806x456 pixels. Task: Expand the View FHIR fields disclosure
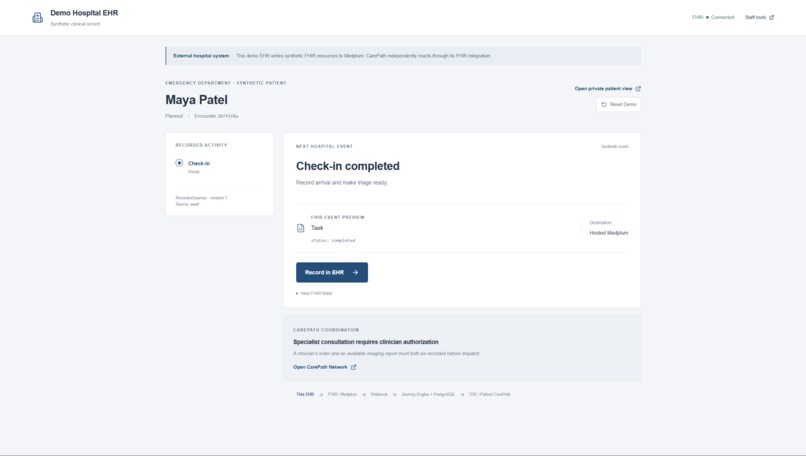pyautogui.click(x=314, y=293)
